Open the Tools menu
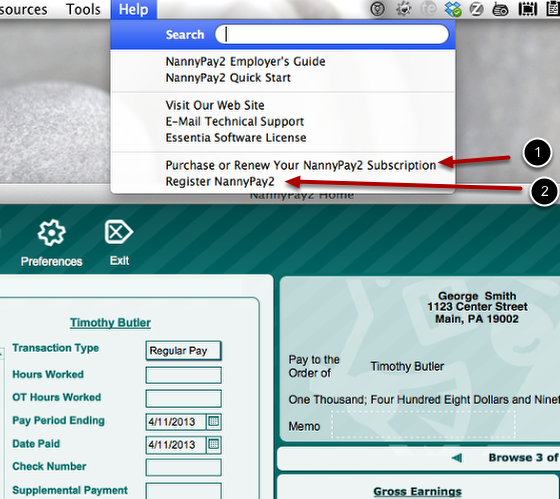This screenshot has height=499, width=560. (x=83, y=9)
